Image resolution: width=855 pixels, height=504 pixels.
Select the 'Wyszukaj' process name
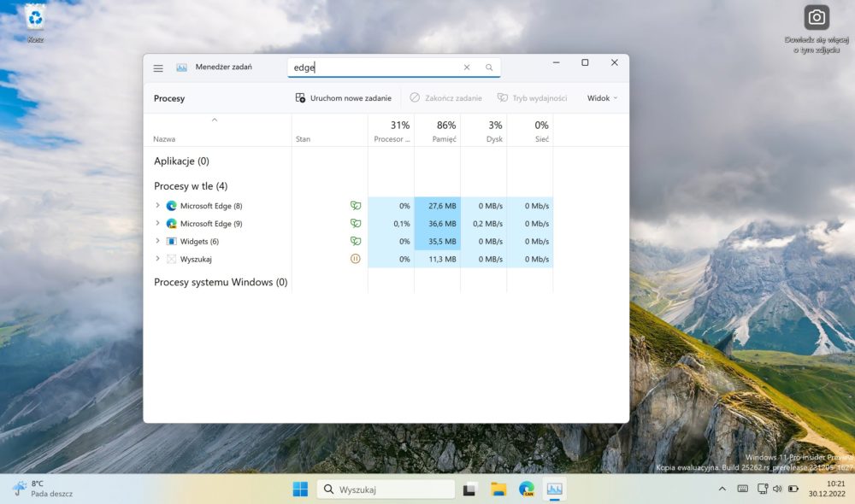(x=196, y=260)
